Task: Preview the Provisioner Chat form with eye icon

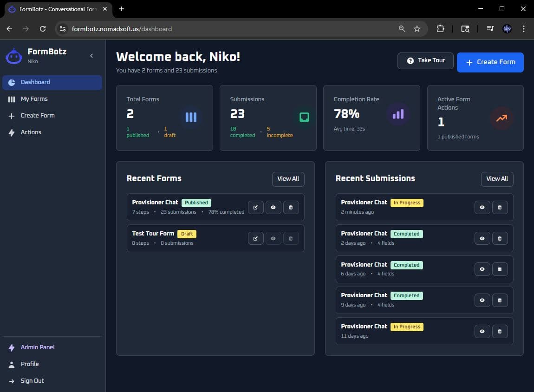Action: tap(273, 207)
